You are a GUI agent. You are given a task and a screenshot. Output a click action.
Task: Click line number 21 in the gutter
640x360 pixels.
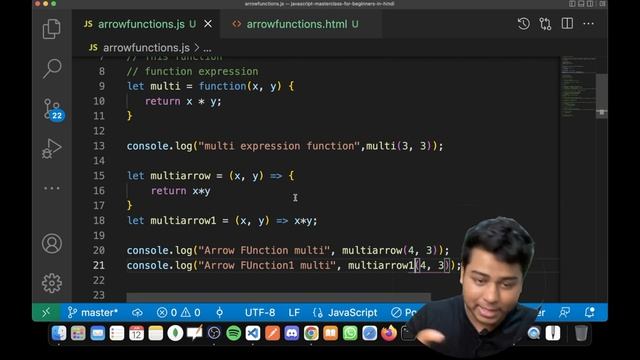[99, 265]
